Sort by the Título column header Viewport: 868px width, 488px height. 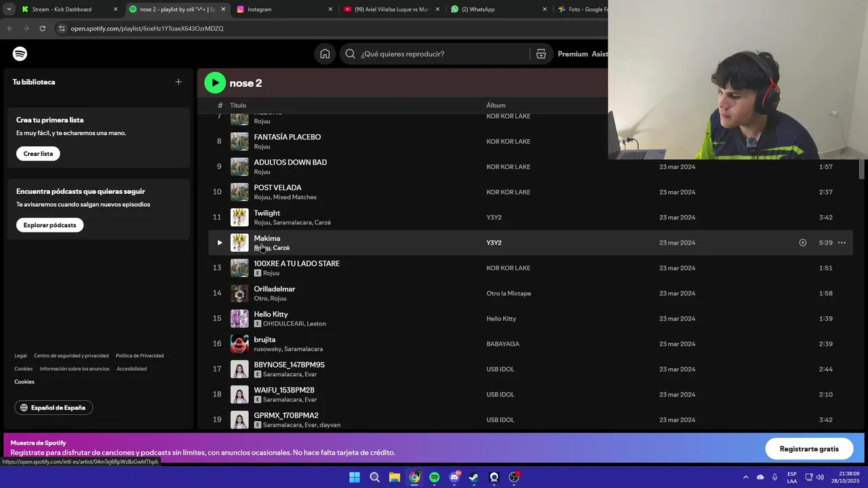[x=238, y=105]
